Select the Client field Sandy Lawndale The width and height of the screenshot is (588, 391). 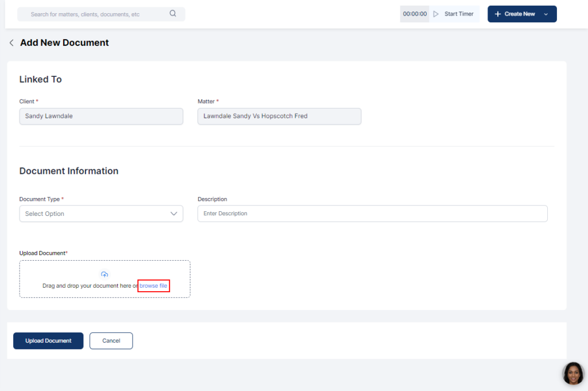click(x=101, y=116)
